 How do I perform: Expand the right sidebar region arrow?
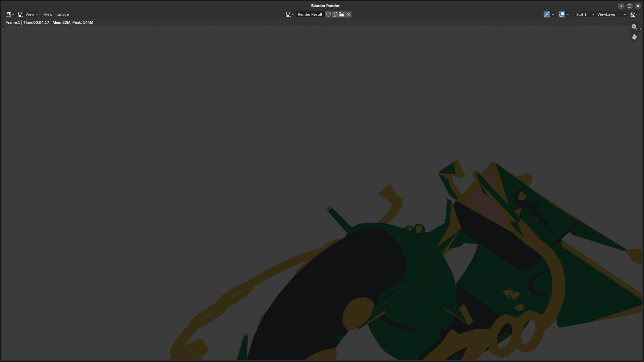tap(641, 29)
